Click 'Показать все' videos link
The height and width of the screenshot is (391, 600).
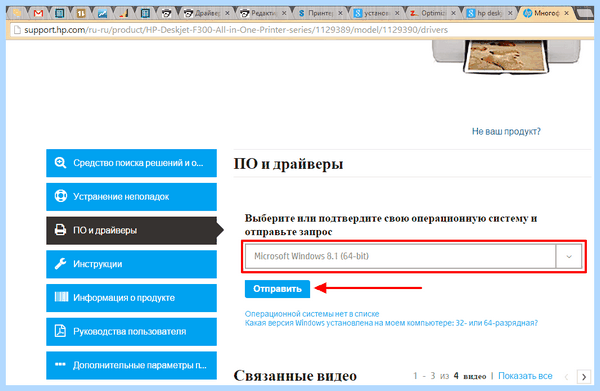pos(525,376)
